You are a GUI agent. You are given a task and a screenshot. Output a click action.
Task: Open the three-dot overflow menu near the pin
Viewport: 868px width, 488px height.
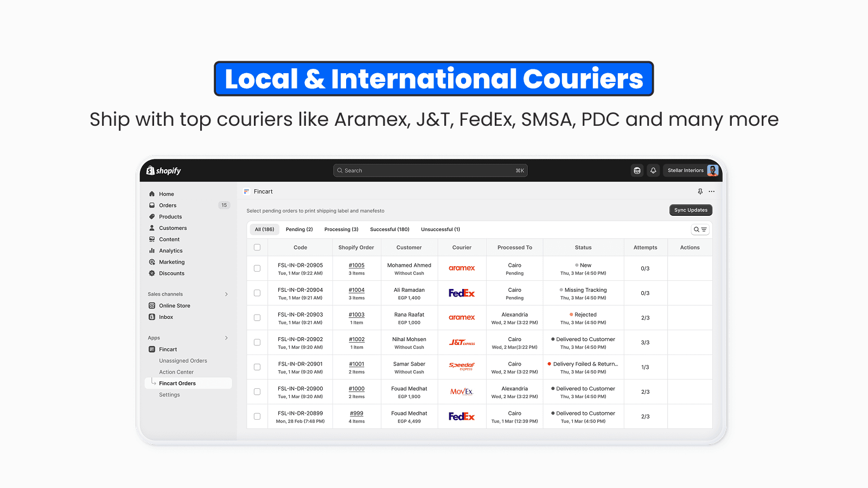pyautogui.click(x=712, y=191)
